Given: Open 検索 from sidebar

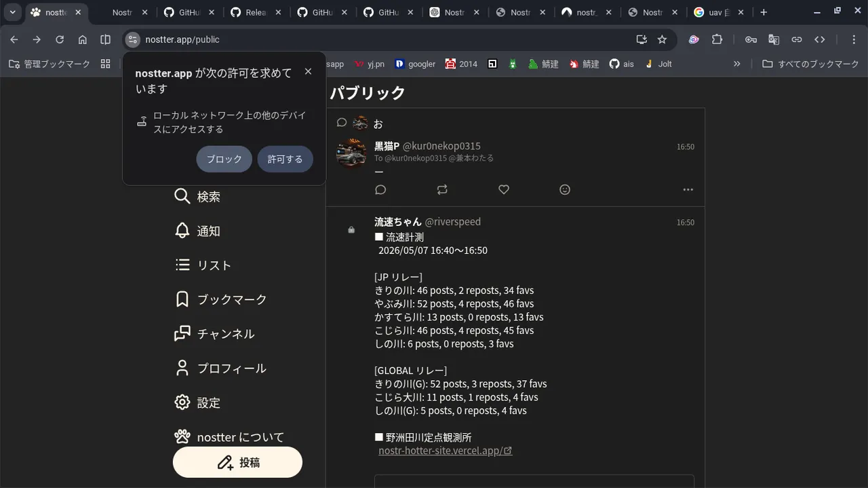Looking at the screenshot, I should click(x=197, y=196).
